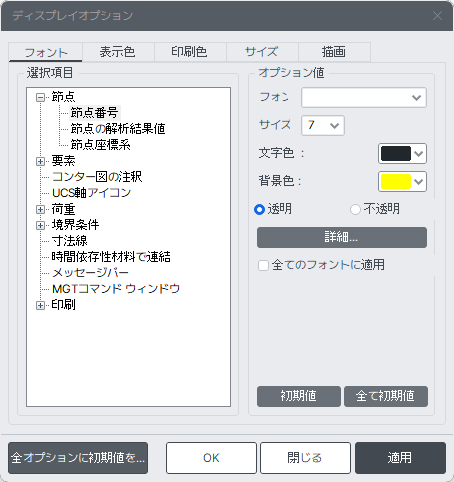This screenshot has width=454, height=482.
Task: Expand the 印刷 tree node
Action: click(x=40, y=305)
